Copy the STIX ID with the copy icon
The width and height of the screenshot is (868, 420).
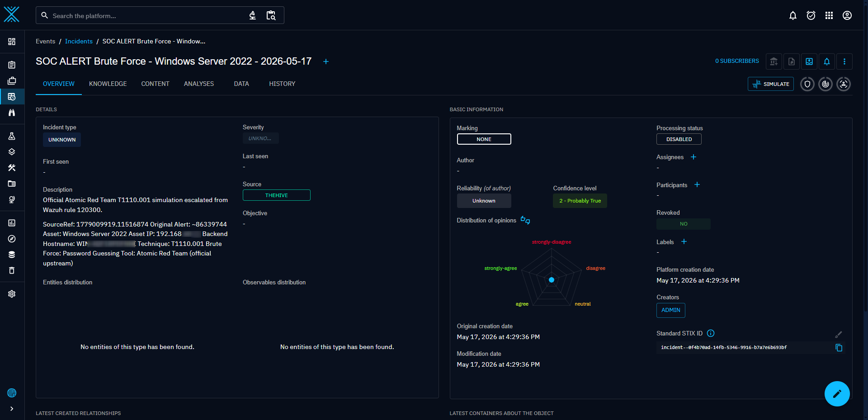839,348
